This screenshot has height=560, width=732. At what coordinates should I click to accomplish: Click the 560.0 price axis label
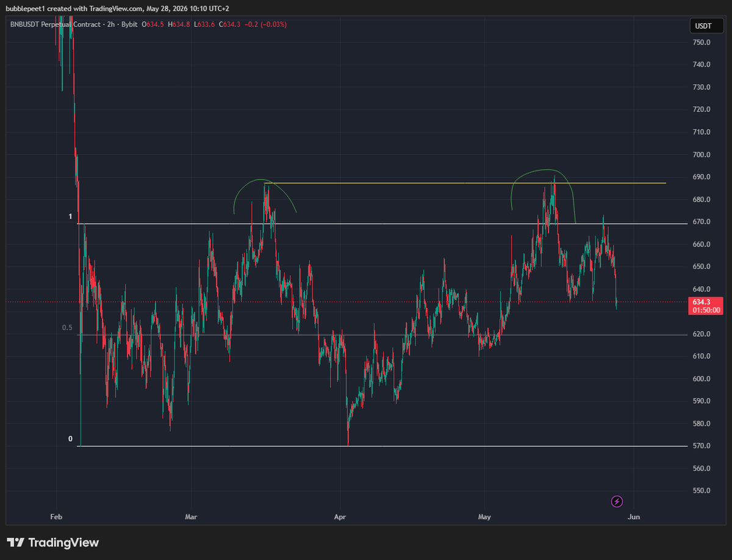(701, 468)
